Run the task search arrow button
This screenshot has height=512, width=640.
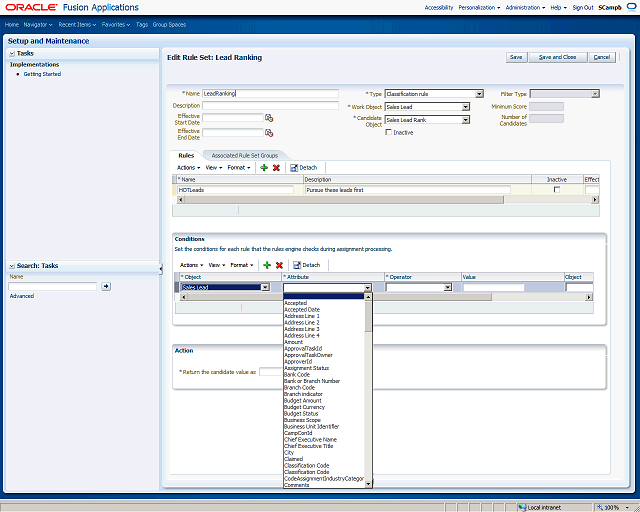tap(106, 287)
